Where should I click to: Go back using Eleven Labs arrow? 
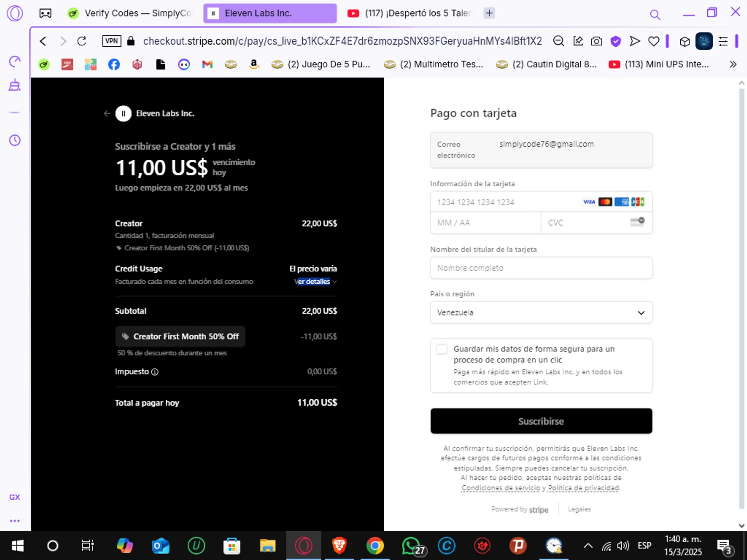pyautogui.click(x=107, y=113)
